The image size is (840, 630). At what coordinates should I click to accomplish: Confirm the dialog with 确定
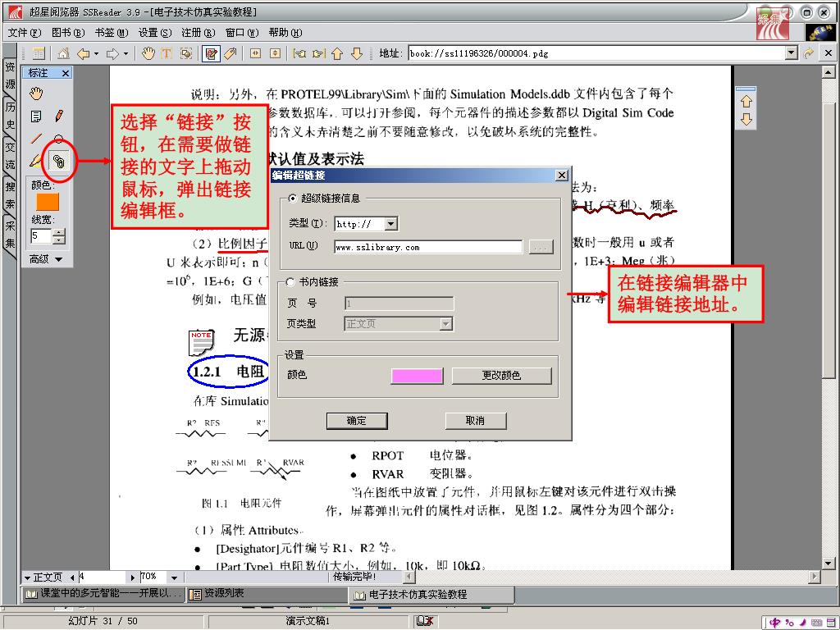pos(357,421)
